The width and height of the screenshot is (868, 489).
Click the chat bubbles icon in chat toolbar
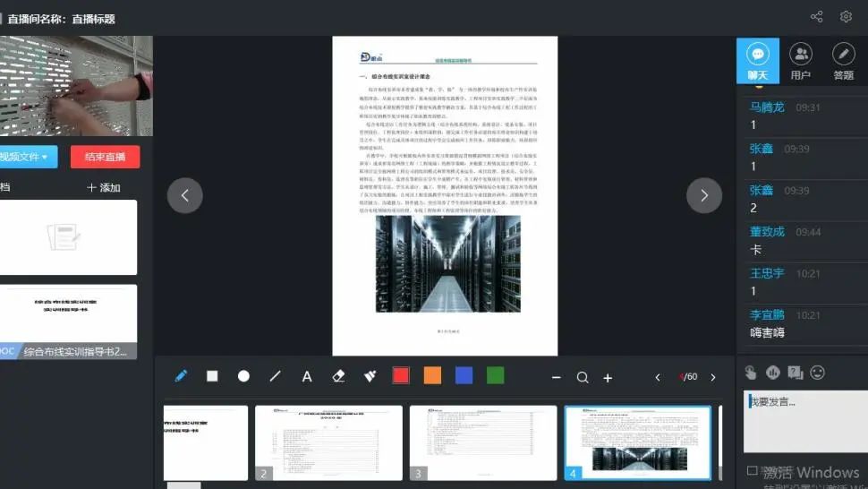coord(796,373)
